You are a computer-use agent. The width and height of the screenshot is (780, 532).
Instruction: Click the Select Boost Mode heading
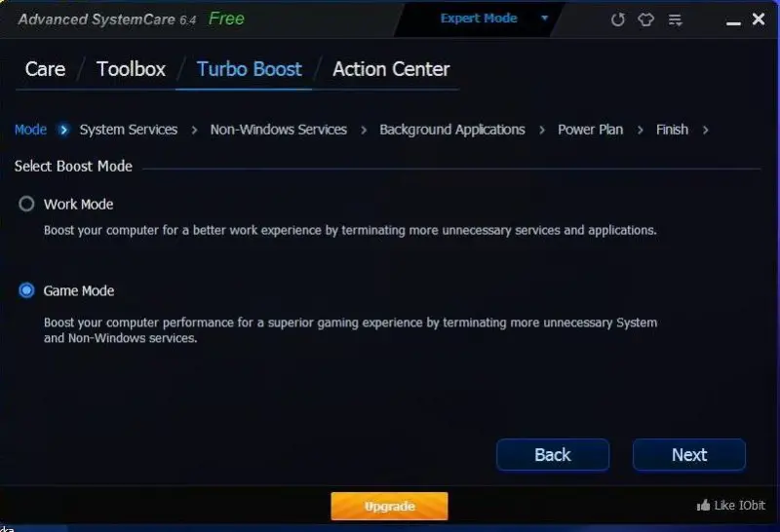[x=73, y=166]
